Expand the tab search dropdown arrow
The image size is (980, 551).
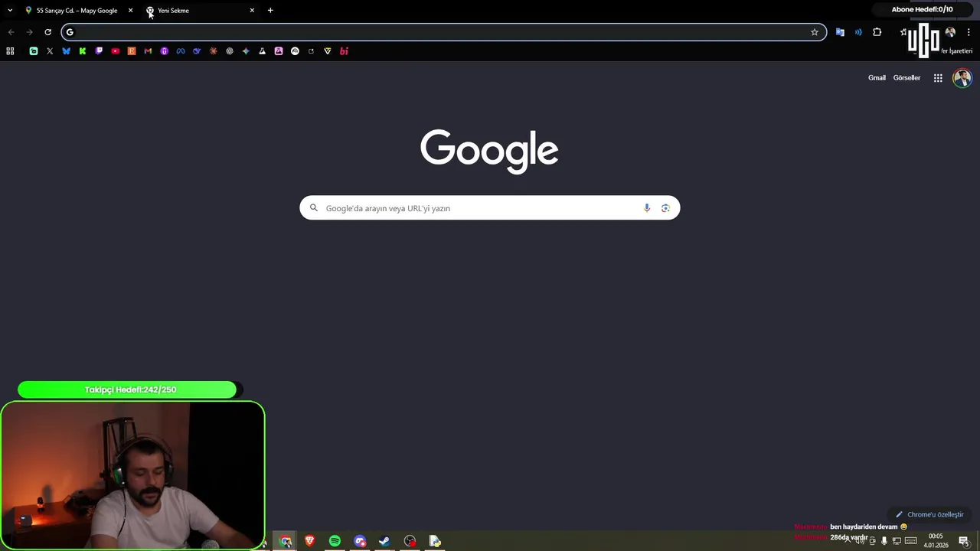coord(10,11)
